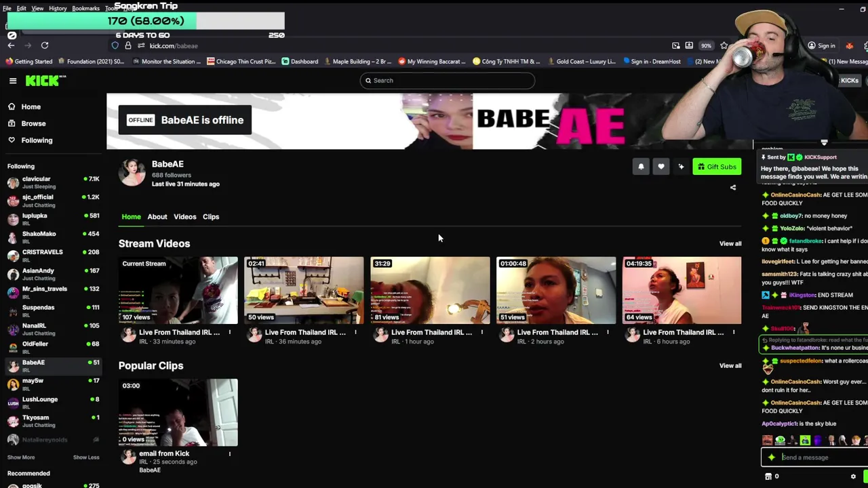Click the chat identity sparkle icon
Viewport: 868px width, 488px height.
tap(772, 457)
